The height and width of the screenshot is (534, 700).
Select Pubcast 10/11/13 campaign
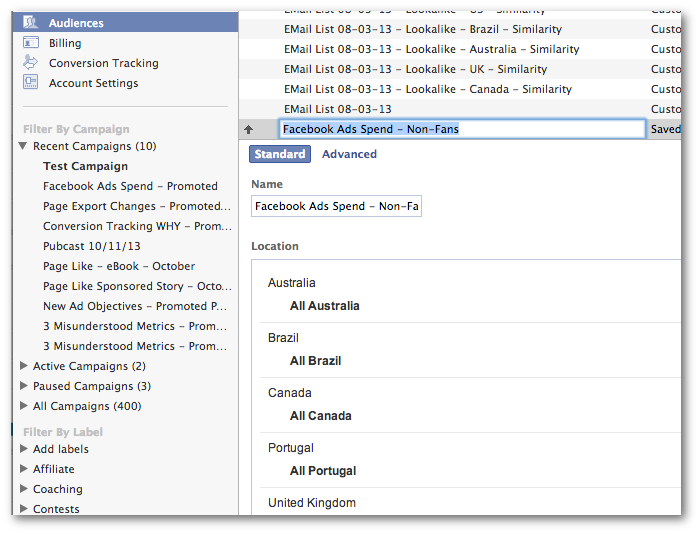tap(92, 246)
